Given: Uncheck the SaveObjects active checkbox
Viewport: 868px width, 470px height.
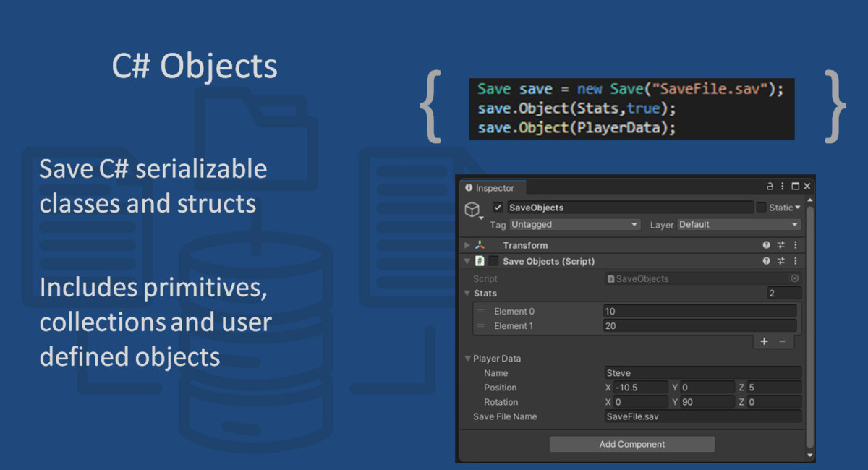Looking at the screenshot, I should 497,208.
